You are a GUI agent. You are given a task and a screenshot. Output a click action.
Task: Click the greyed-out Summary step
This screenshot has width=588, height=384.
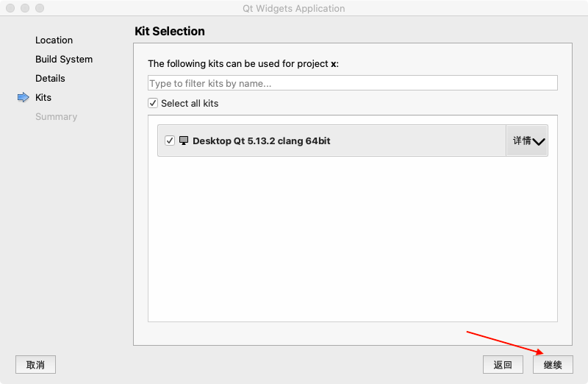coord(56,116)
